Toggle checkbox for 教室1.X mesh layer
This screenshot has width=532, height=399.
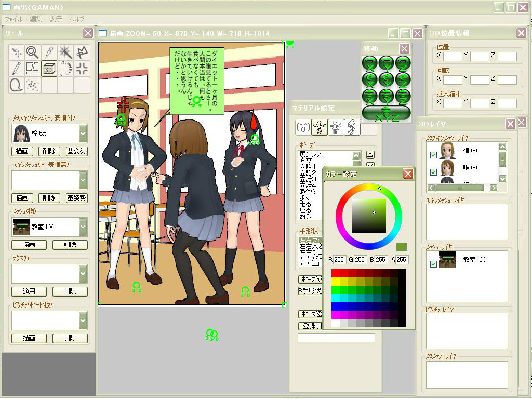433,264
